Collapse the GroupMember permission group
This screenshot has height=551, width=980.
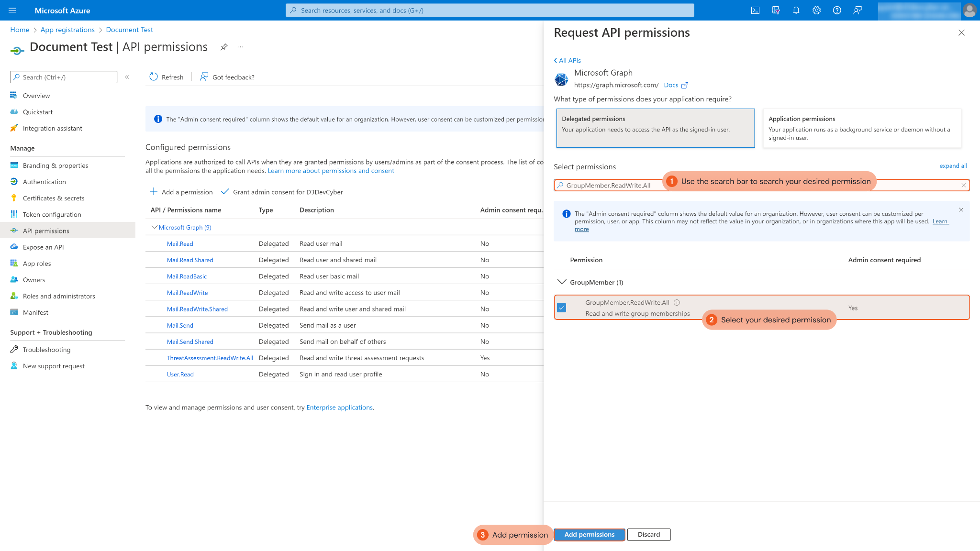pos(562,282)
